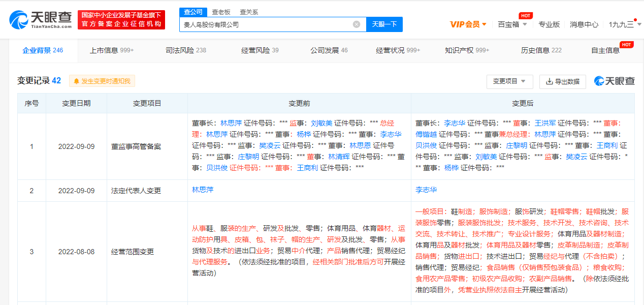Open the 变更项目 filter dropdown
Screen dimensions: 644x305
pyautogui.click(x=509, y=81)
